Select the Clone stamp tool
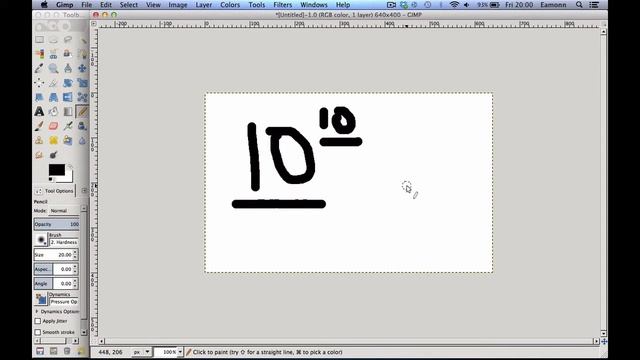This screenshot has width=640, height=360. [39, 140]
